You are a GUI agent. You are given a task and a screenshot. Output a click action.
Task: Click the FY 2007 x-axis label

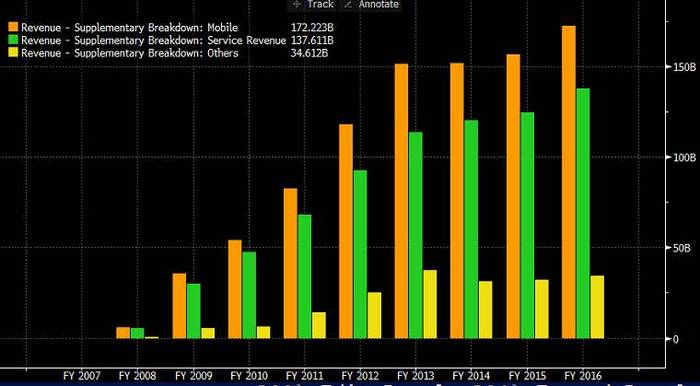click(82, 376)
